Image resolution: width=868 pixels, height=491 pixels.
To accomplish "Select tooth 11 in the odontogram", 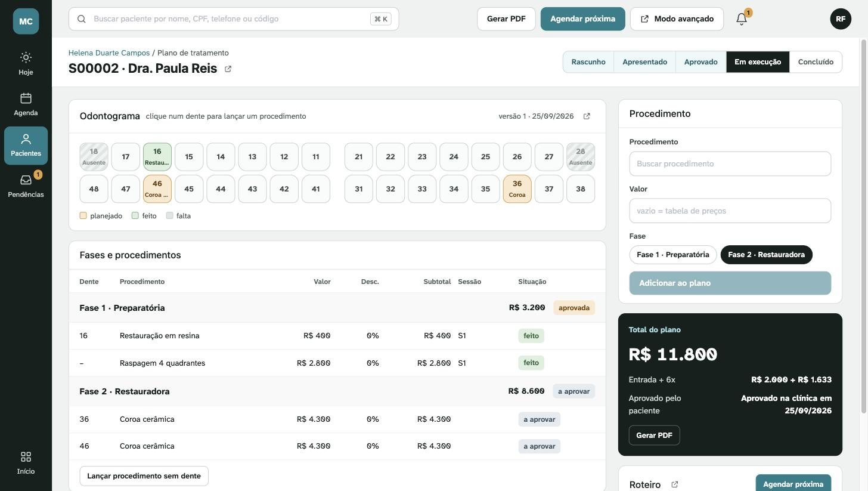I will [x=315, y=157].
